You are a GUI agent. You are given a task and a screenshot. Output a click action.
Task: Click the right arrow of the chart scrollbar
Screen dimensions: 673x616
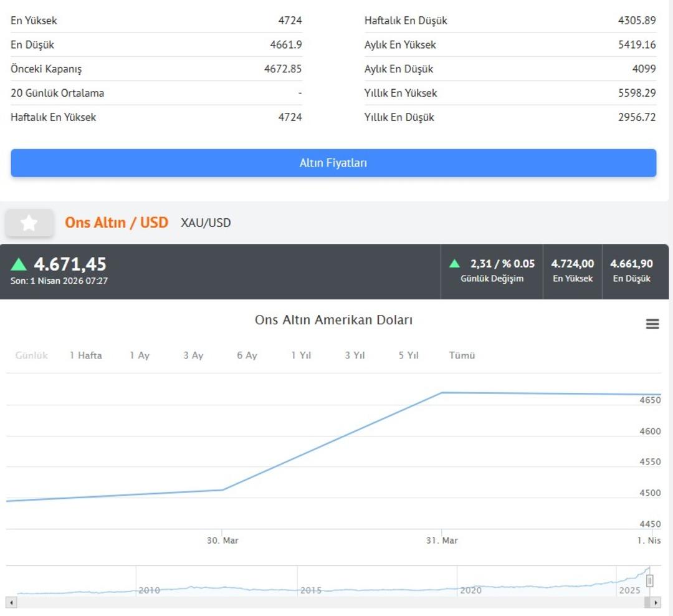(655, 602)
